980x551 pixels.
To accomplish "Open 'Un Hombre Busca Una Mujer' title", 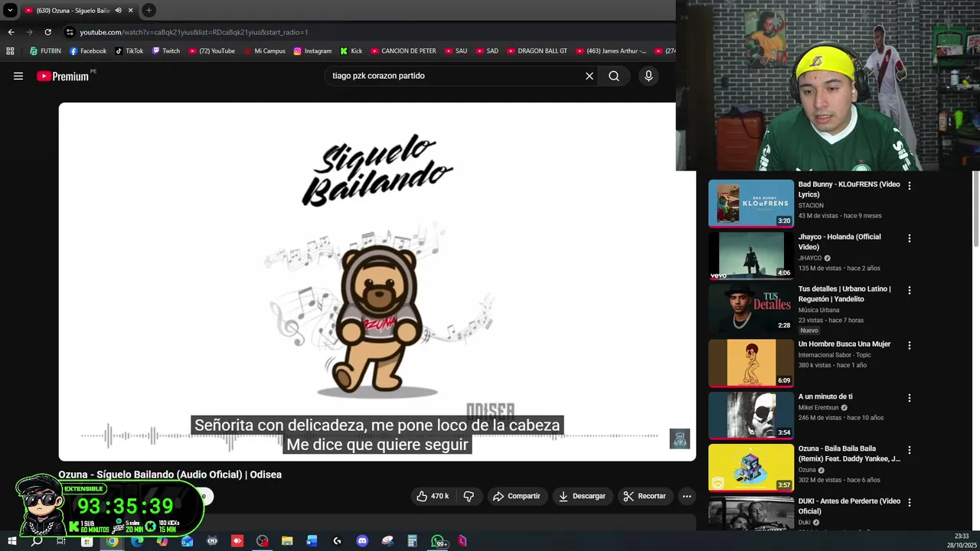I will click(x=844, y=344).
